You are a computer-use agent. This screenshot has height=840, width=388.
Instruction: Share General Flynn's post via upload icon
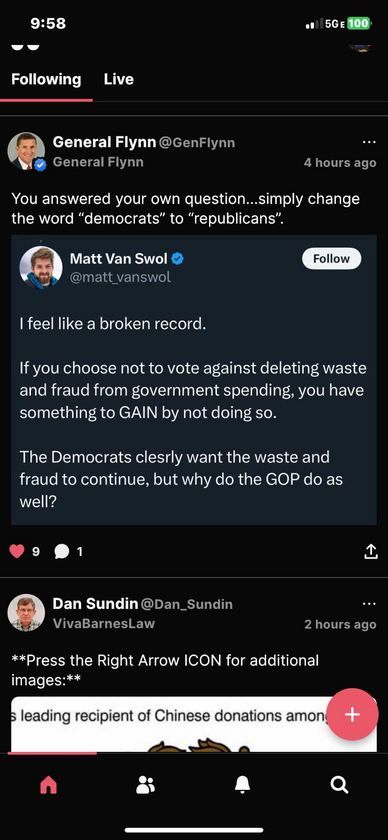371,552
